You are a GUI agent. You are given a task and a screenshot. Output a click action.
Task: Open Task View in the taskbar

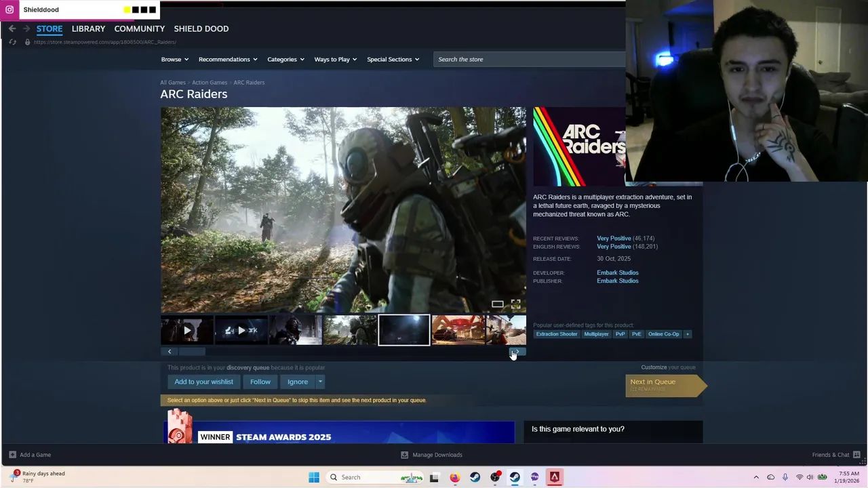(x=434, y=477)
